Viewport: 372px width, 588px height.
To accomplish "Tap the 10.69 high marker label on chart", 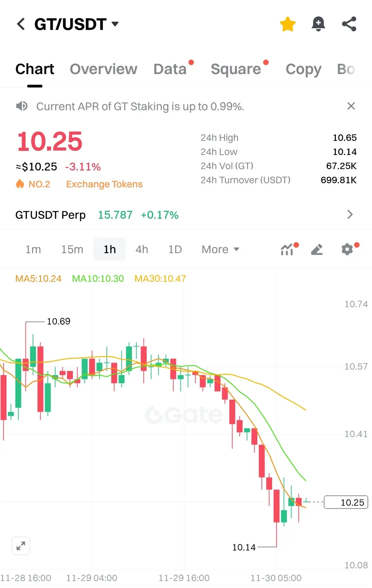I will click(x=59, y=321).
